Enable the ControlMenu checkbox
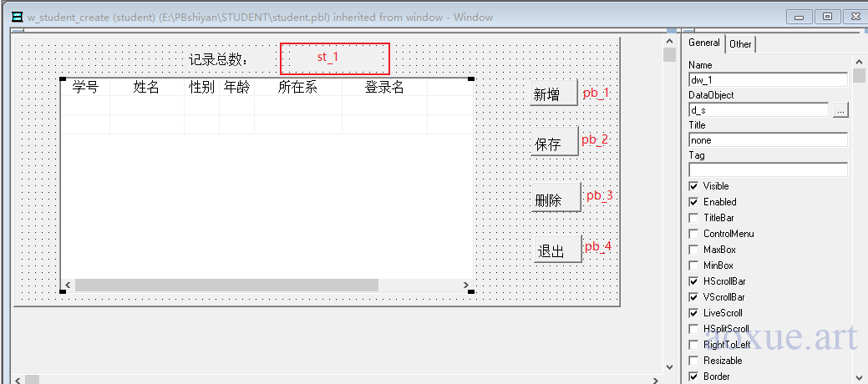Screen dimensions: 868x384 (693, 234)
